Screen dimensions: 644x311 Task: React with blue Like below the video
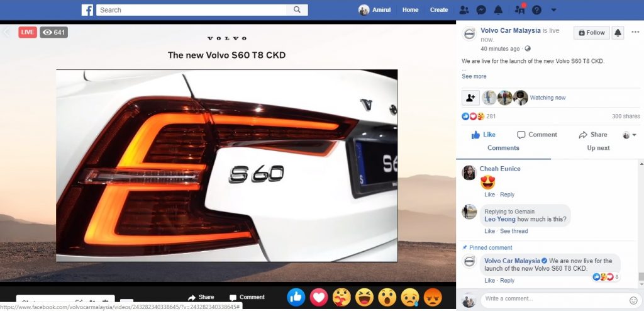296,297
